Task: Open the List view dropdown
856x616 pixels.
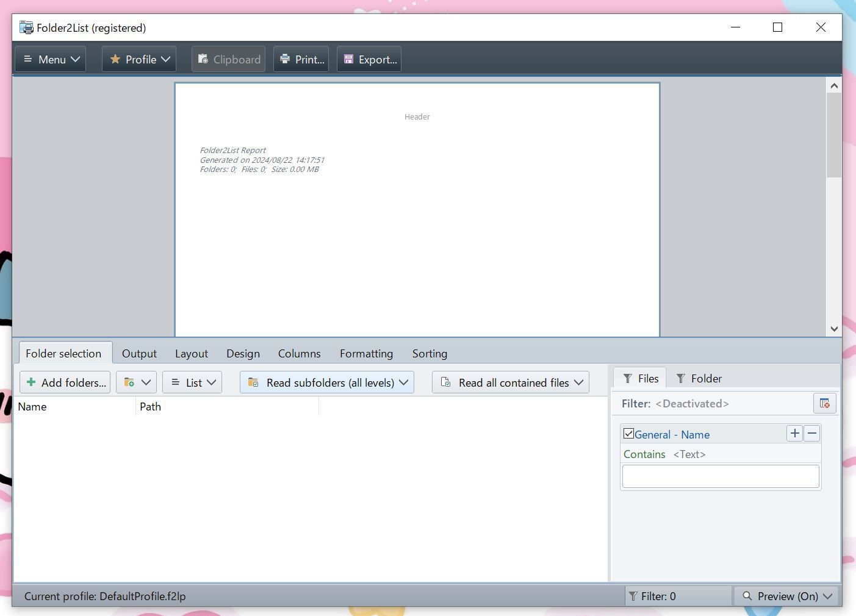Action: [192, 382]
